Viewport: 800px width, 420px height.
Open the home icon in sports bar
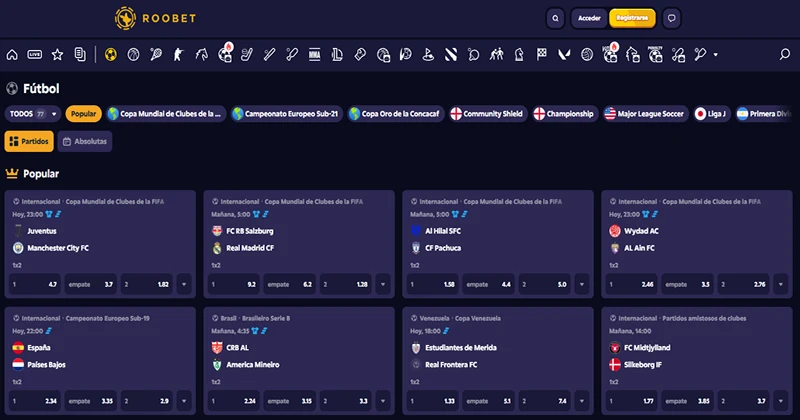(x=12, y=55)
